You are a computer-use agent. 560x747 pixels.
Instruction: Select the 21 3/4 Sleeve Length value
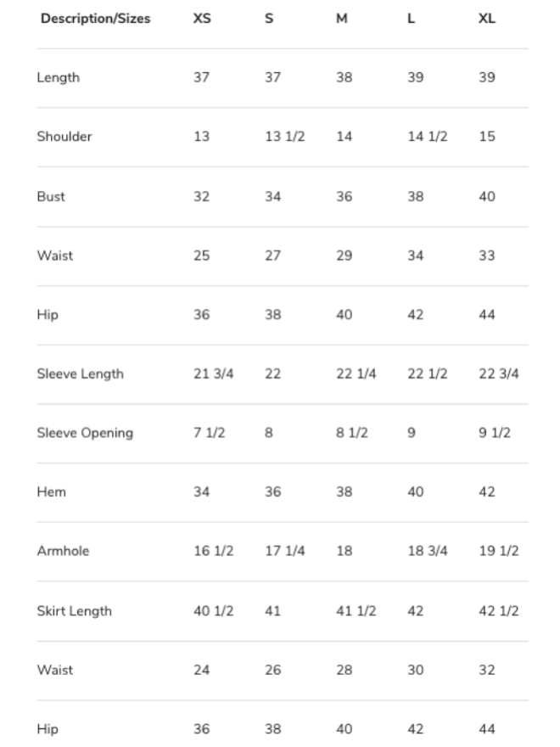point(213,374)
